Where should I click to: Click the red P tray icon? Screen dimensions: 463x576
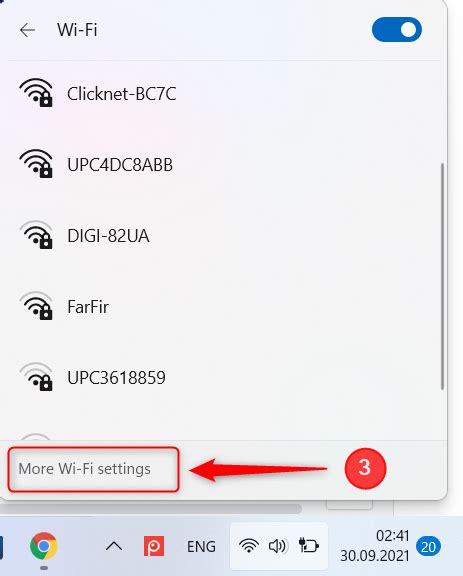(x=154, y=546)
